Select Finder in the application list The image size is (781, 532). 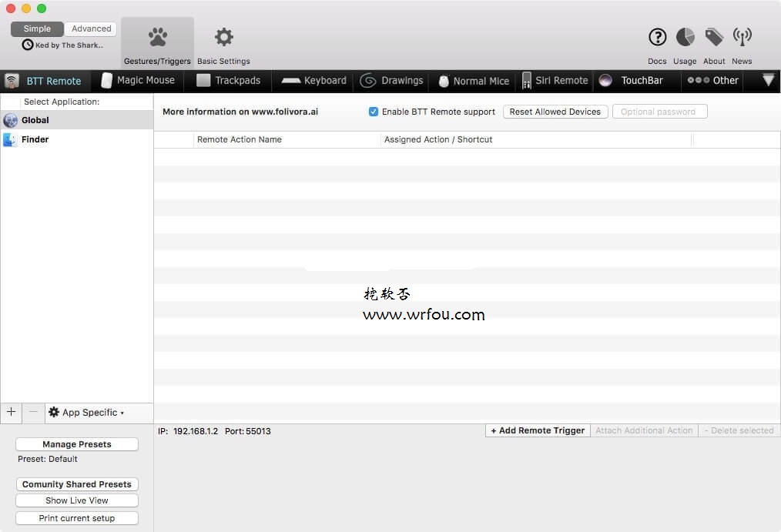click(77, 139)
